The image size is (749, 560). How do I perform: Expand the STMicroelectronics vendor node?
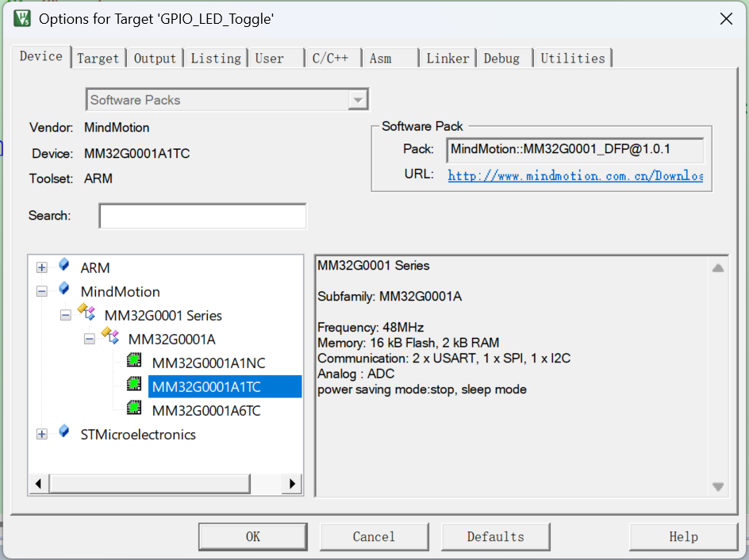[x=42, y=434]
